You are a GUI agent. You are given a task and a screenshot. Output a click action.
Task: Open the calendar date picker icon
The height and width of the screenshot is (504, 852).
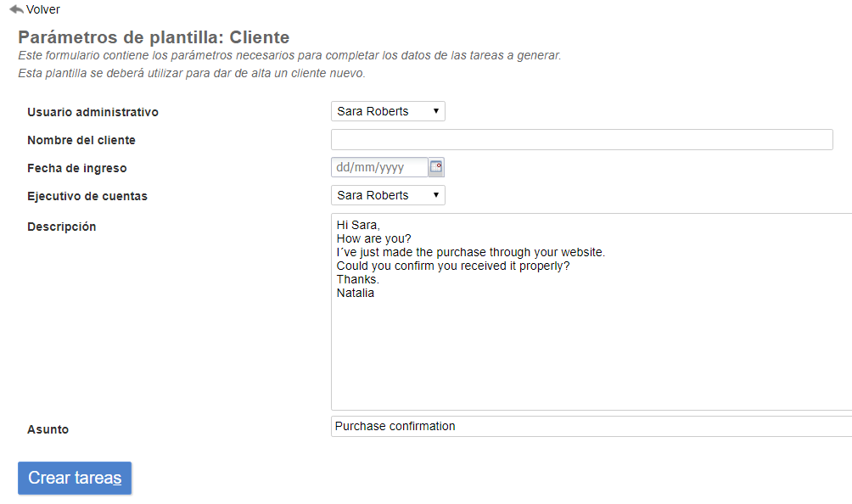tap(436, 167)
